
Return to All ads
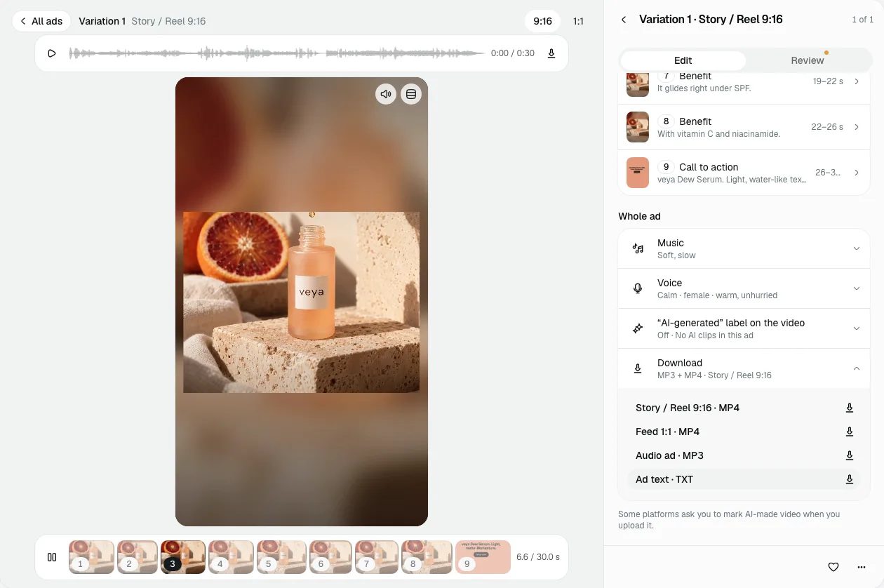pyautogui.click(x=41, y=21)
